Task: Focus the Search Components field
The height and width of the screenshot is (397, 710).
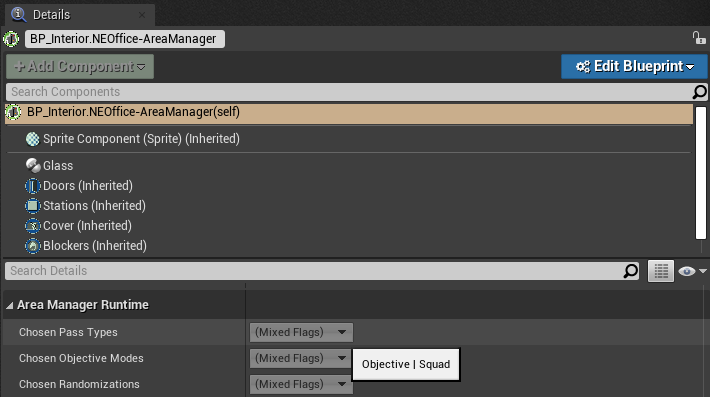Action: (x=349, y=92)
